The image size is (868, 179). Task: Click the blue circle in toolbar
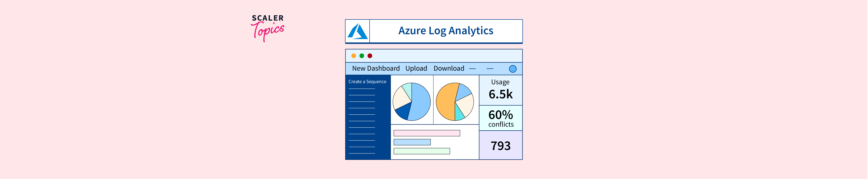(513, 69)
